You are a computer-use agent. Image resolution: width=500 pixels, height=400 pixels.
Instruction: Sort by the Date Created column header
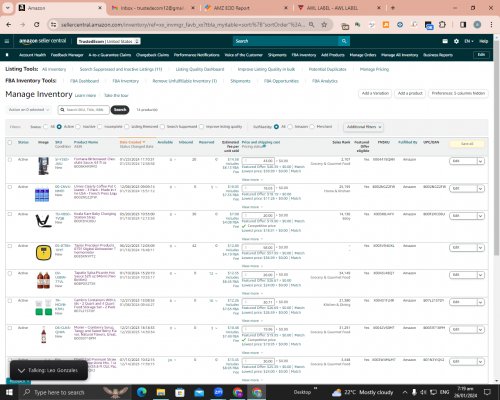(x=132, y=142)
